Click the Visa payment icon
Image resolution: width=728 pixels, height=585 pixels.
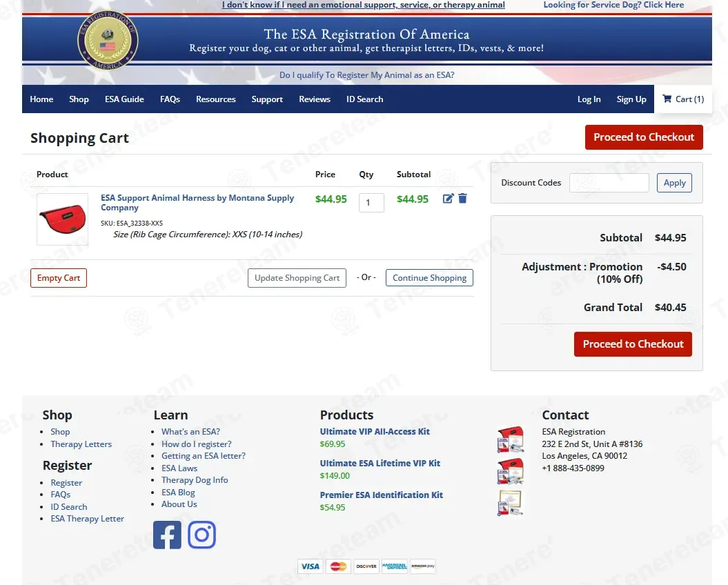(310, 566)
